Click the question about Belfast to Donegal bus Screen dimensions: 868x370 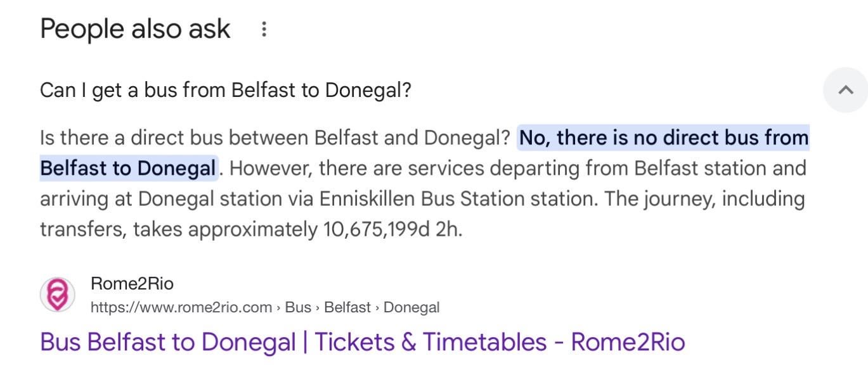pyautogui.click(x=225, y=90)
